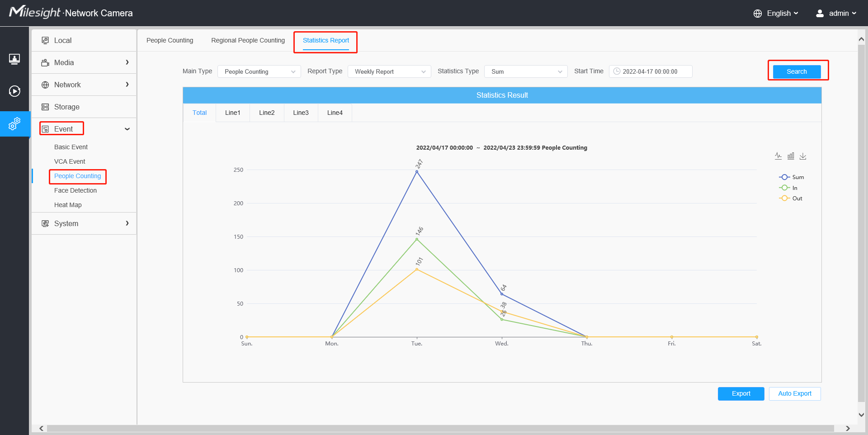Image resolution: width=868 pixels, height=435 pixels.
Task: Expand the Network menu chevron
Action: [x=127, y=85]
